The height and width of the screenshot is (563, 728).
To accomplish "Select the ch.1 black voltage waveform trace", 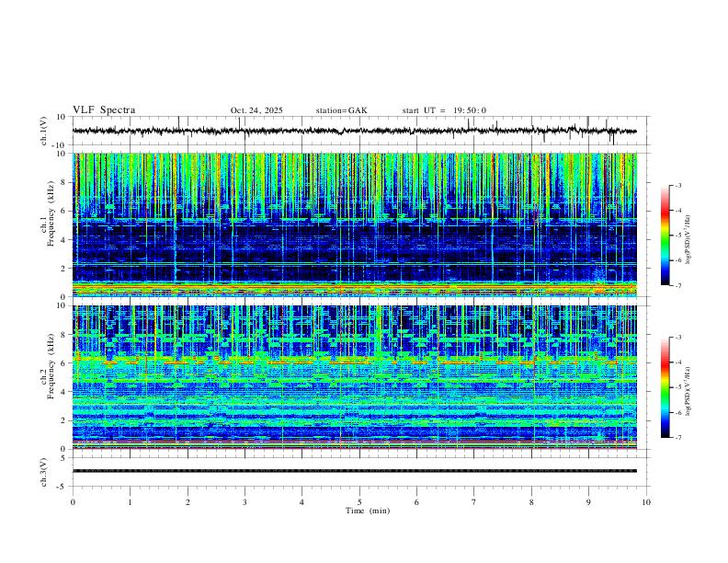I will point(354,131).
